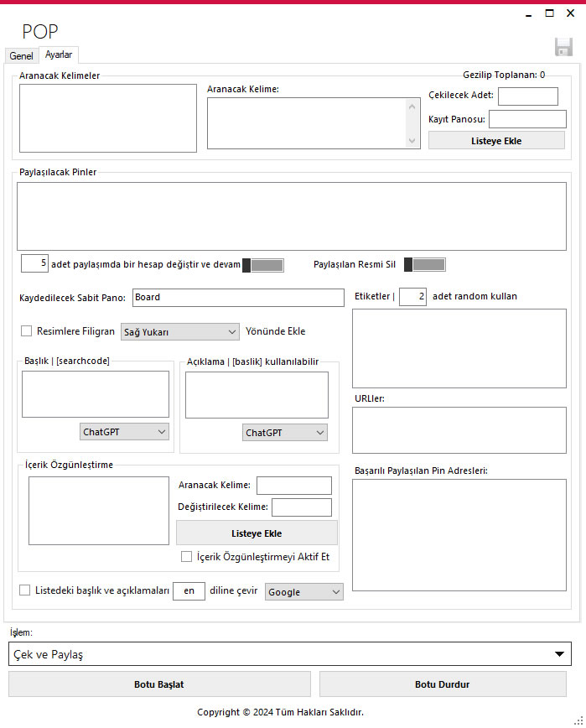Click the Kayıt Panosu input field
The width and height of the screenshot is (586, 728).
[527, 119]
